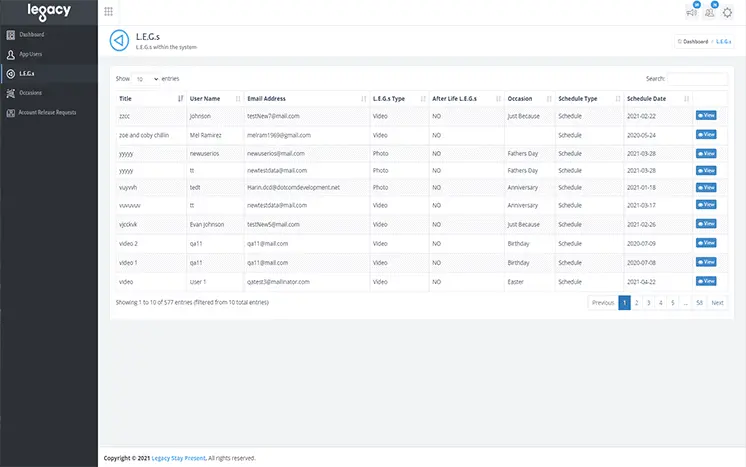Focus the Search input field
746x467 pixels.
pos(697,78)
